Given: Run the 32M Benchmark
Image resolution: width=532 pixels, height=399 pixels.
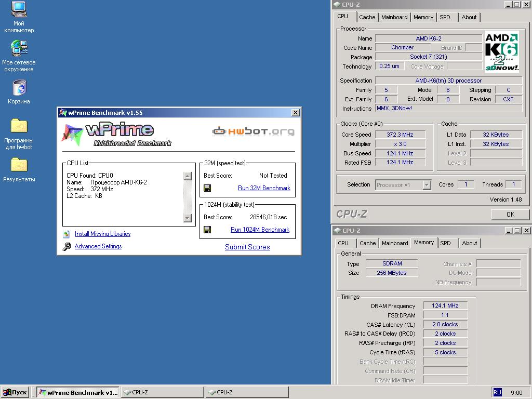Looking at the screenshot, I should tap(264, 188).
